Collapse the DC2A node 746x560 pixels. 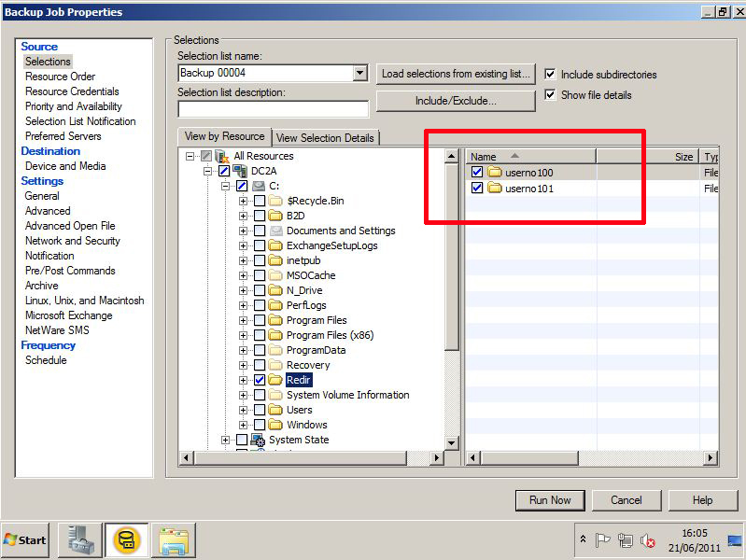pyautogui.click(x=207, y=171)
